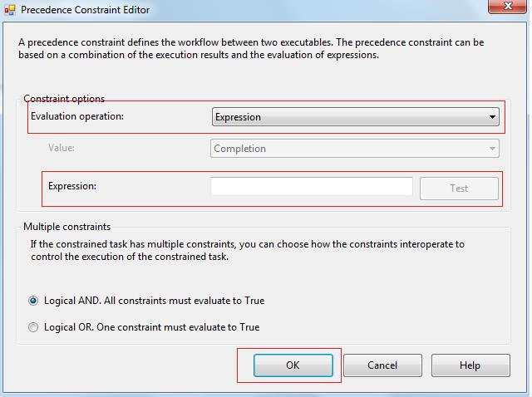
Task: Open Help for this dialog
Action: pos(470,365)
